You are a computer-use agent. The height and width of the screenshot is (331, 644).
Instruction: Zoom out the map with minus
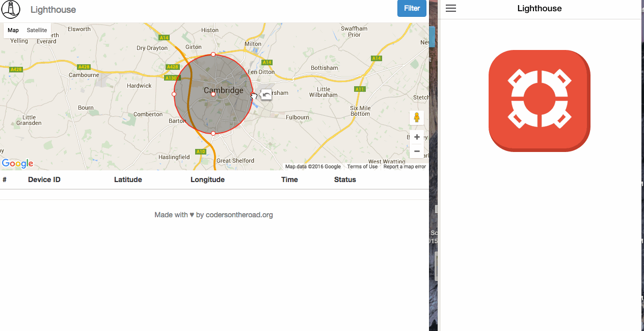(417, 151)
